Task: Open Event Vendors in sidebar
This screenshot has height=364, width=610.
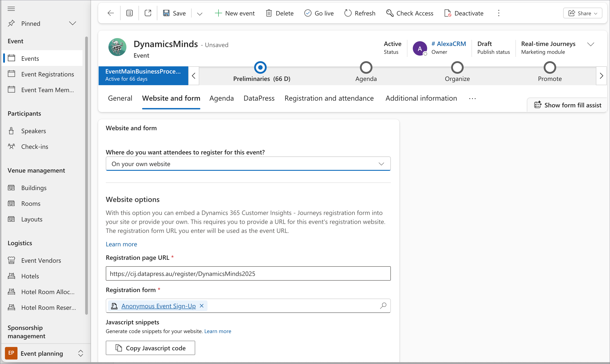Action: point(42,260)
